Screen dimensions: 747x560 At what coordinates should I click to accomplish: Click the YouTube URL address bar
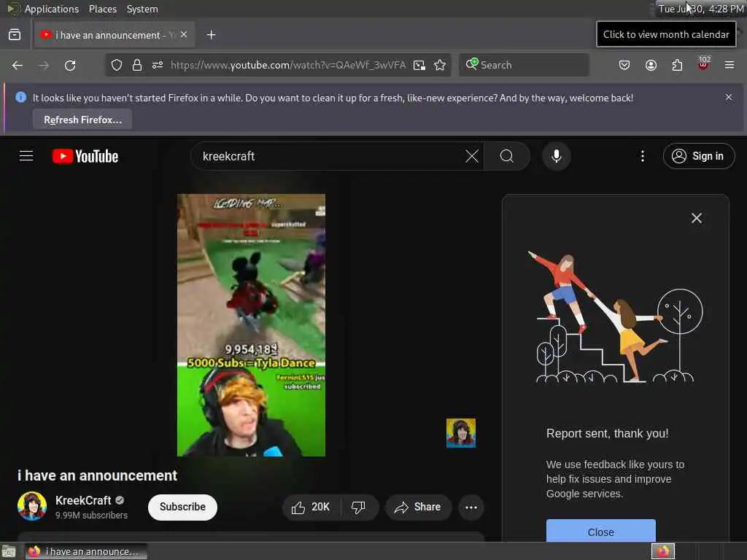[x=287, y=65]
